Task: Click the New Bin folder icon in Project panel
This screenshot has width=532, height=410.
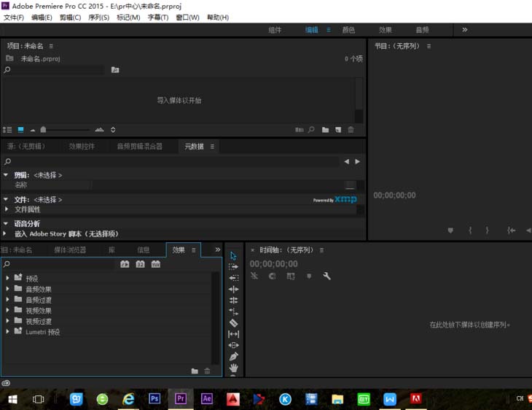Action: (325, 130)
